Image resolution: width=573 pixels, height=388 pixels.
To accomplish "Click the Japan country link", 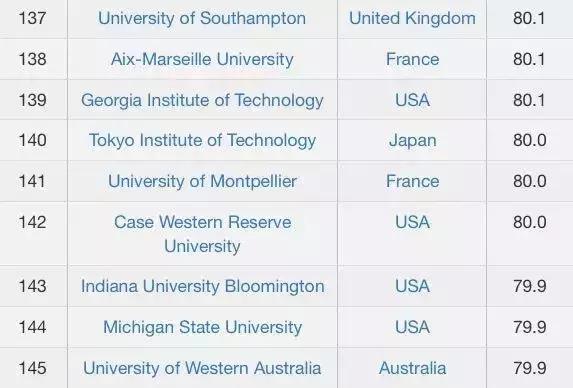I will 412,141.
